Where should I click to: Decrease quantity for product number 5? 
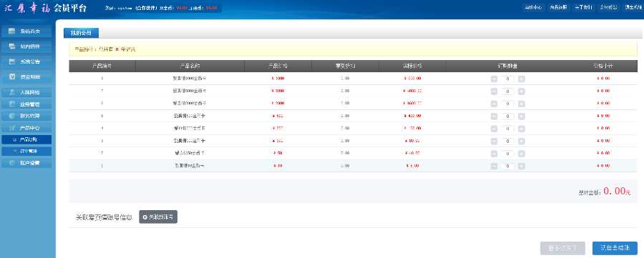[494, 116]
